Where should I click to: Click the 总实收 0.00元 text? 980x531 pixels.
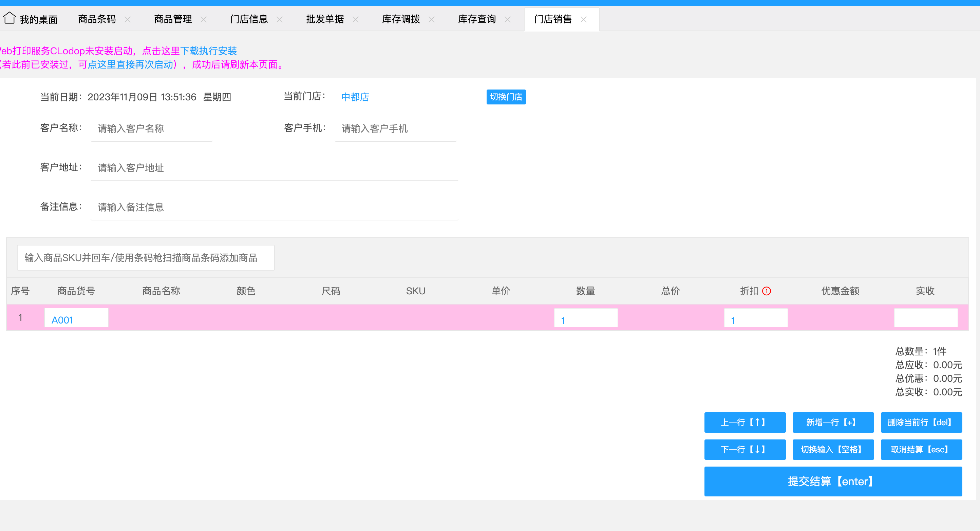click(929, 392)
